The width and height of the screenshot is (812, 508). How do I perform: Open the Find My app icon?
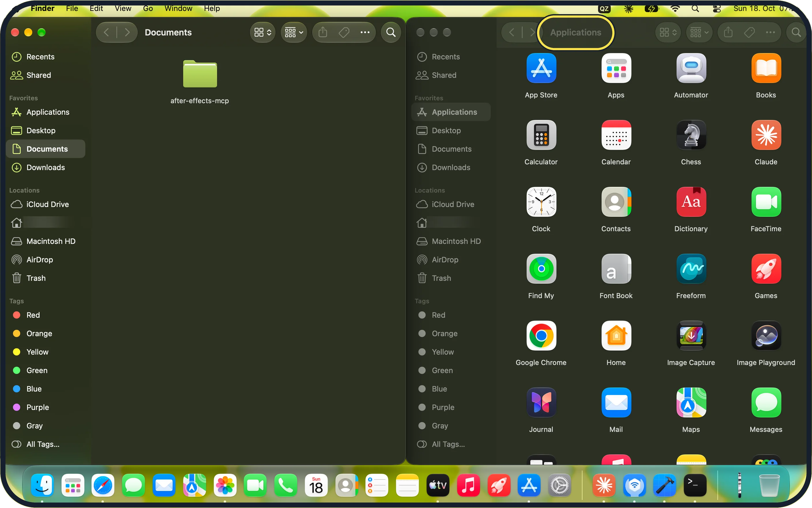(541, 269)
